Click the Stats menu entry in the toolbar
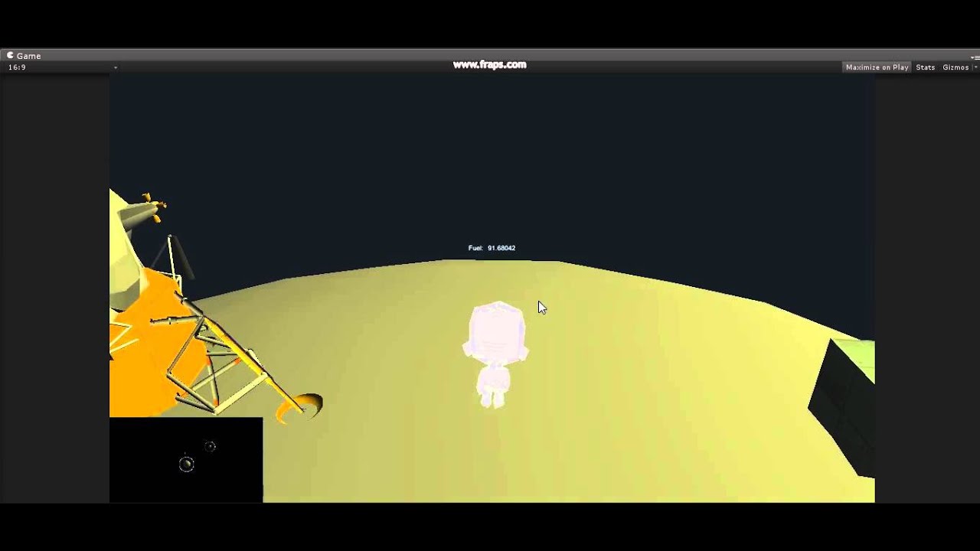Screen dimensions: 980x551 (x=924, y=67)
